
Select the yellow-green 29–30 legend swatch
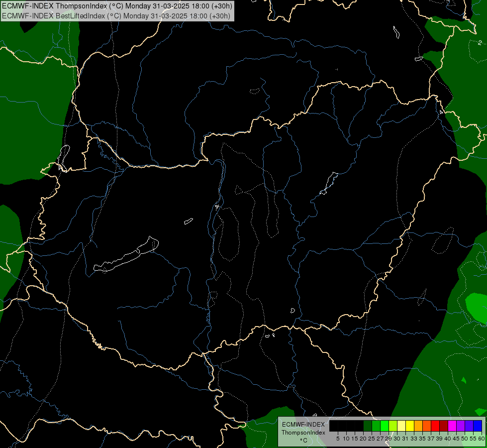(393, 426)
